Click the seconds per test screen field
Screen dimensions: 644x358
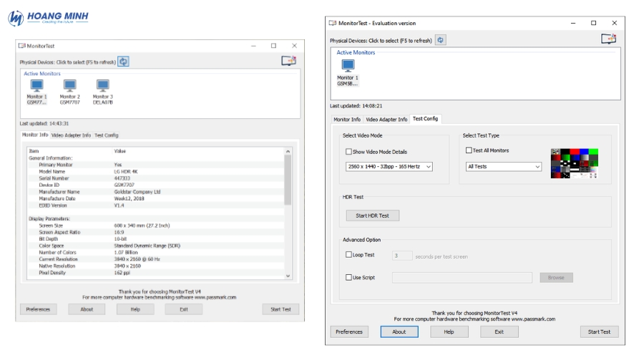coord(402,256)
